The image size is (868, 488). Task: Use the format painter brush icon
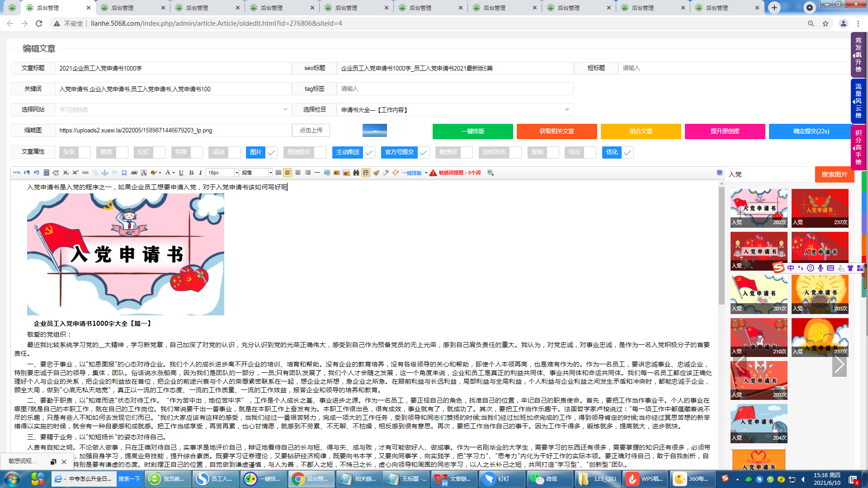(x=376, y=173)
